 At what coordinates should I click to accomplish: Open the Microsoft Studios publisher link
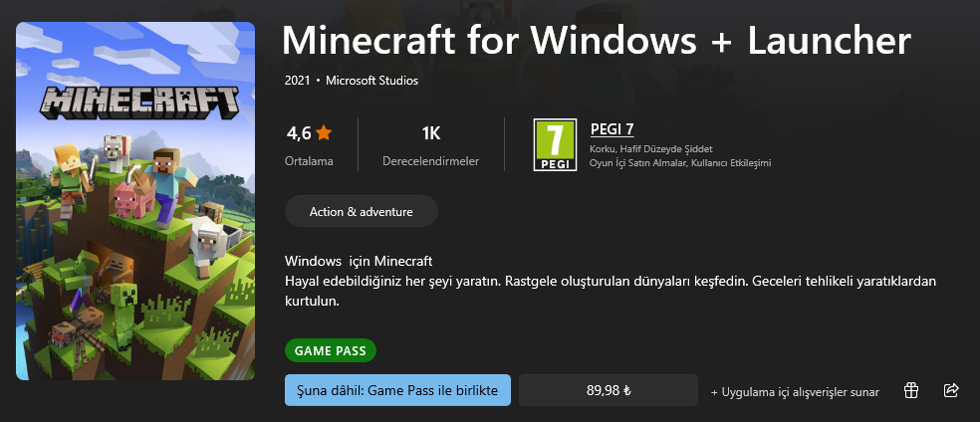(x=372, y=81)
